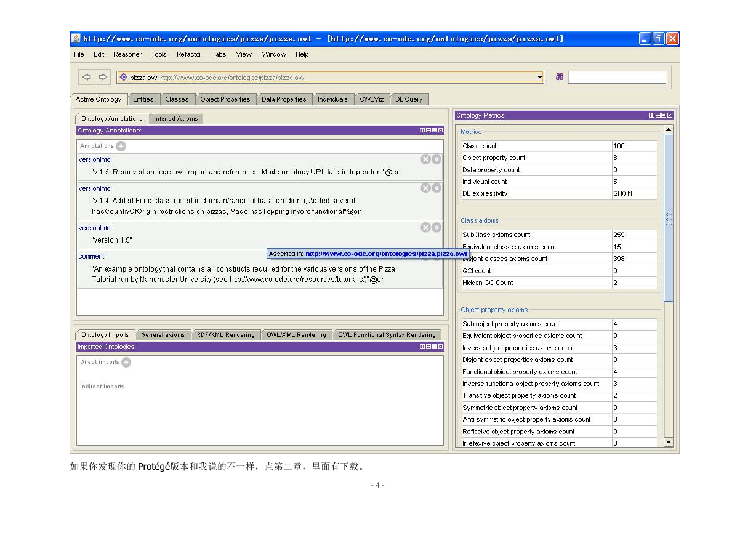Image resolution: width=756 pixels, height=535 pixels.
Task: Click the "Transitive object property axioms count" row
Action: coord(560,395)
